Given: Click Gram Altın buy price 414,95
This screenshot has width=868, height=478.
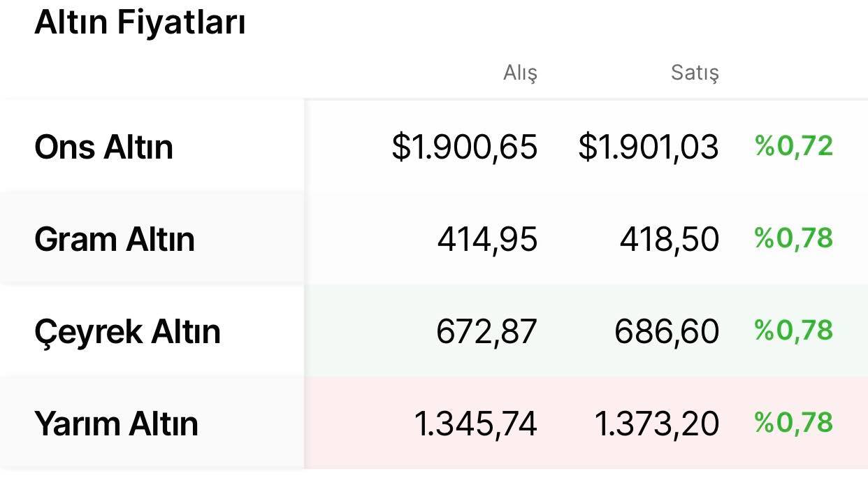Looking at the screenshot, I should pos(488,240).
